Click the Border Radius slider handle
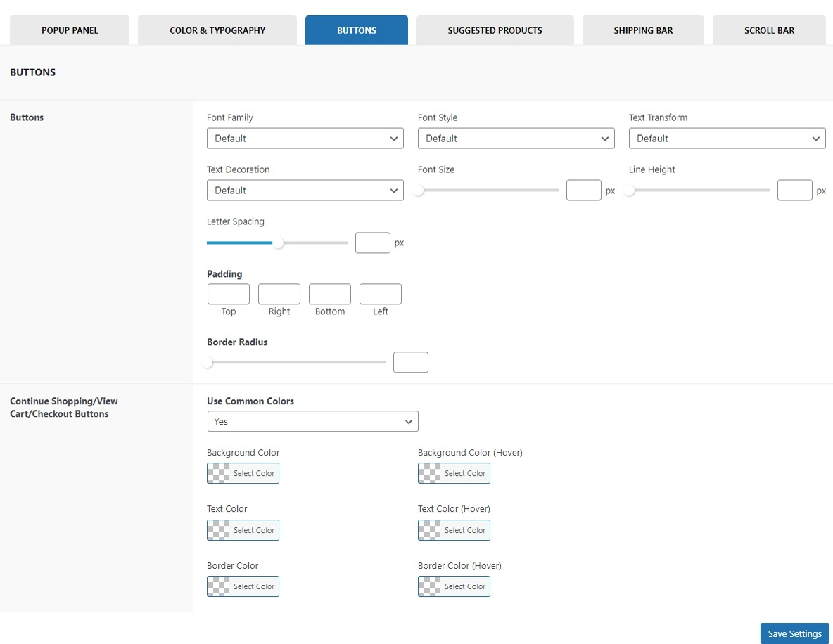Viewport: 833px width, 644px height. click(x=208, y=362)
